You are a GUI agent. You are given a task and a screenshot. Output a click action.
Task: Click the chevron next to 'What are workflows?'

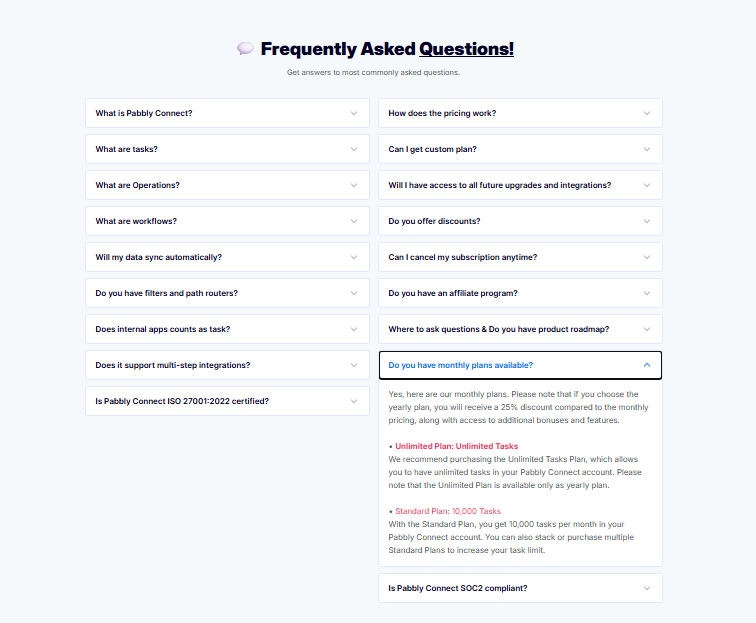click(354, 221)
